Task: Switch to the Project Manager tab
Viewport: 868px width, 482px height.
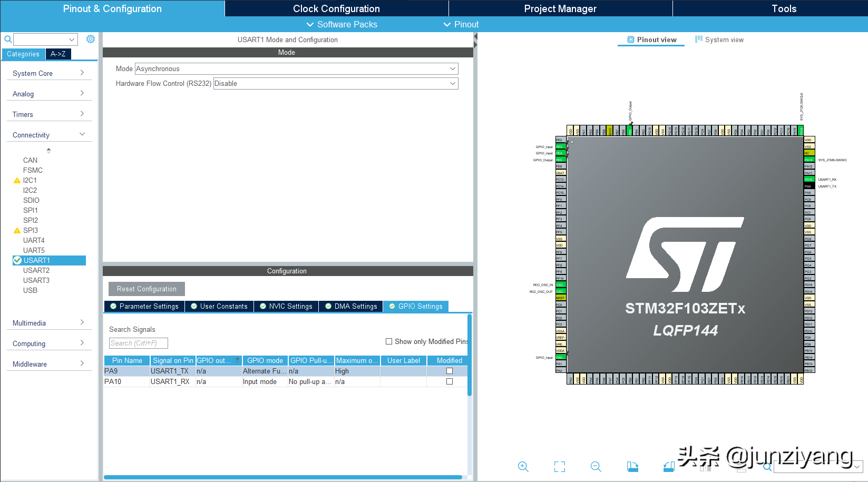Action: coord(560,8)
